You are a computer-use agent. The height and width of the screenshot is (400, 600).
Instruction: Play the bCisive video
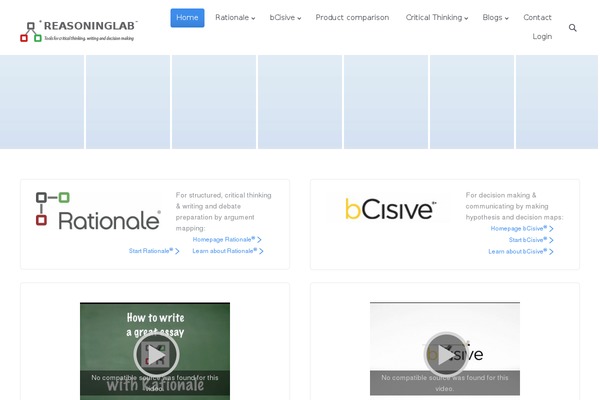[445, 354]
